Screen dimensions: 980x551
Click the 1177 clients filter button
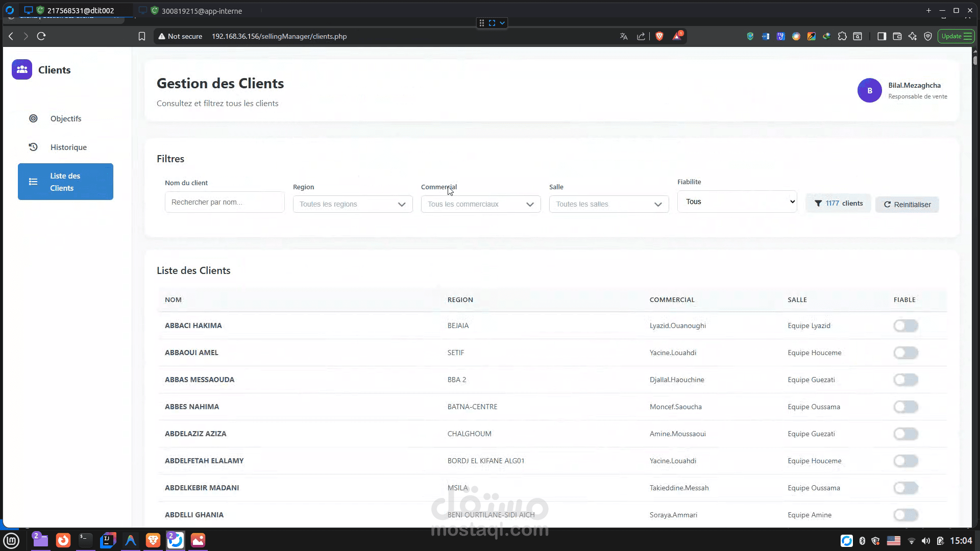[838, 203]
